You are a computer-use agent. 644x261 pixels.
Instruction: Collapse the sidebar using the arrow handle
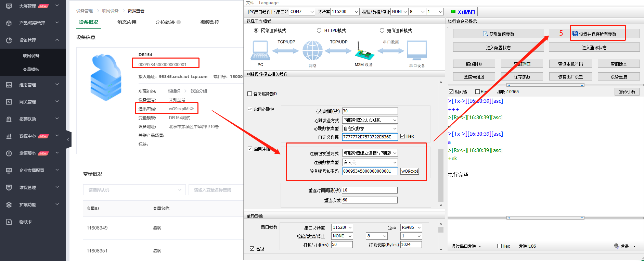click(68, 139)
